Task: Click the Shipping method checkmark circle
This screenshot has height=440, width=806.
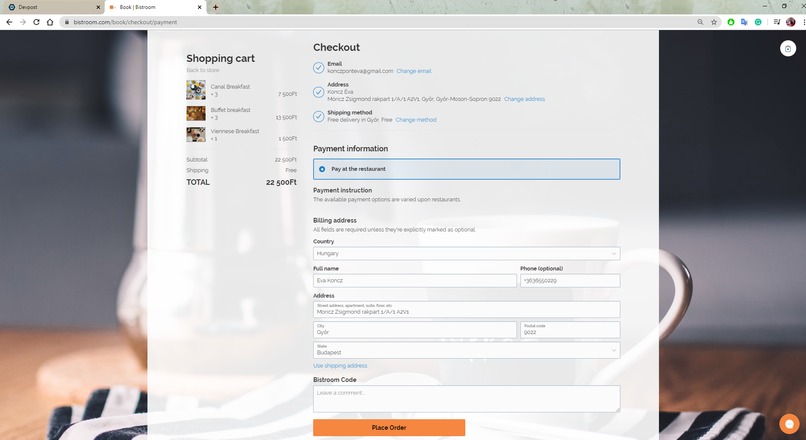Action: 318,116
